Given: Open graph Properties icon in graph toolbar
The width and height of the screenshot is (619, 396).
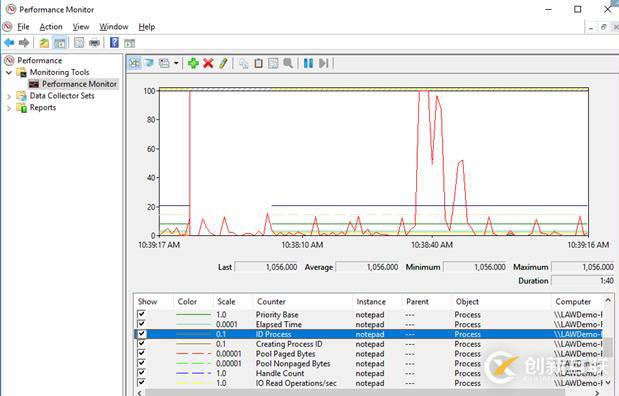Looking at the screenshot, I should [273, 63].
